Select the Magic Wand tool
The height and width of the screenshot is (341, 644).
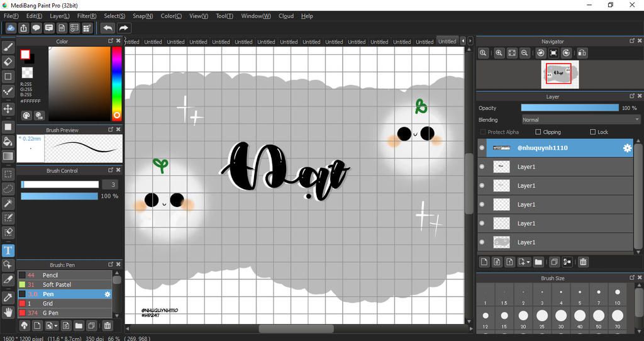pyautogui.click(x=8, y=203)
